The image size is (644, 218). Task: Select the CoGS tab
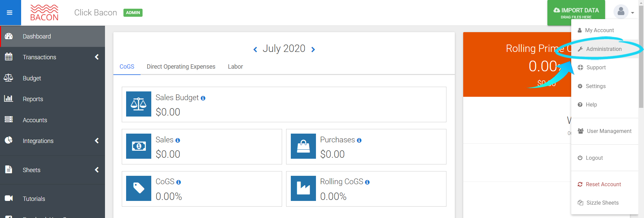pos(127,67)
